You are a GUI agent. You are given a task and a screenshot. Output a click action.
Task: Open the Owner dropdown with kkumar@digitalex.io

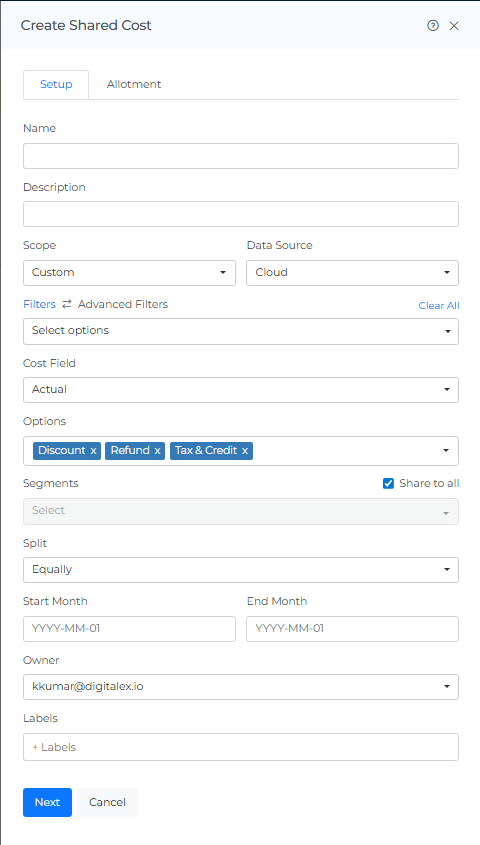pos(241,687)
